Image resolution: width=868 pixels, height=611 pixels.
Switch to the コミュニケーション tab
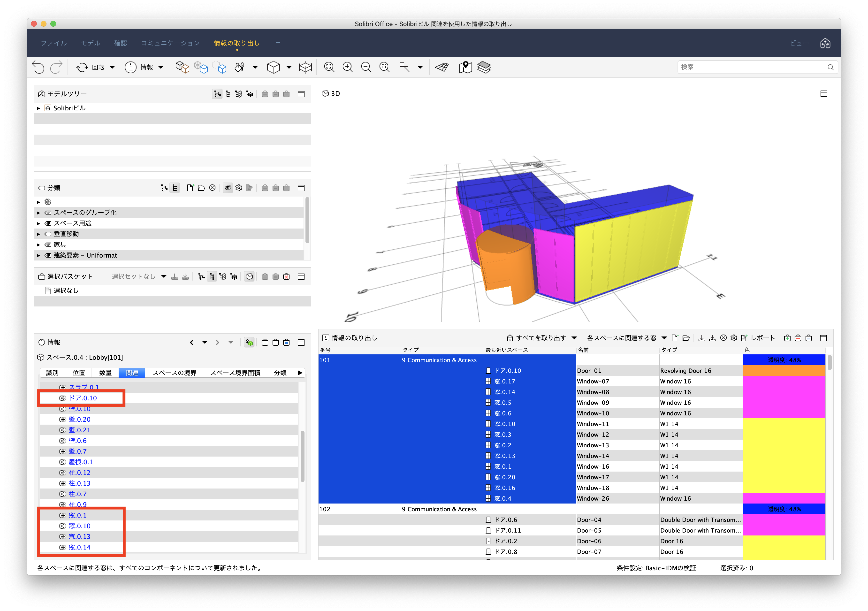pos(170,43)
